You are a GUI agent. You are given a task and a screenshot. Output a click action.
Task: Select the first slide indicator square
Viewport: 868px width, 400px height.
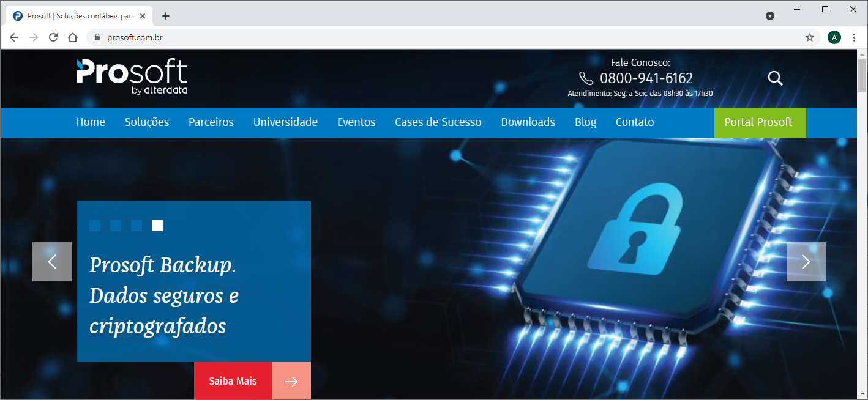95,226
